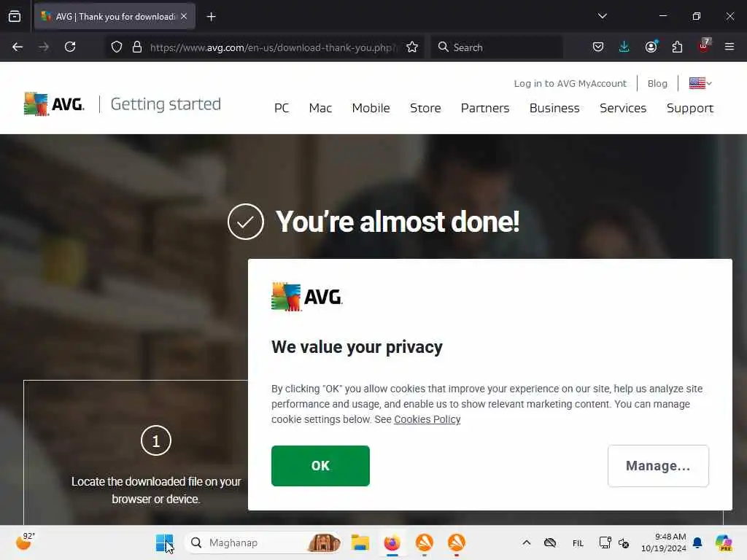Open the PC menu
Screen dimensions: 747x560
click(x=282, y=108)
